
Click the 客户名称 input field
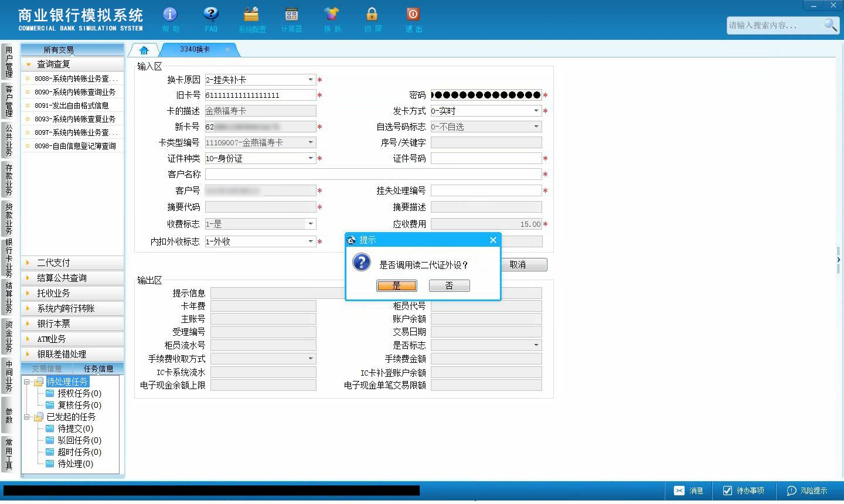click(x=373, y=174)
